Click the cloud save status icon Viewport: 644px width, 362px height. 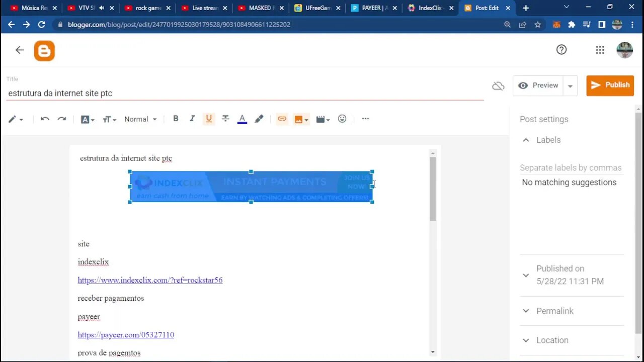coord(498,86)
